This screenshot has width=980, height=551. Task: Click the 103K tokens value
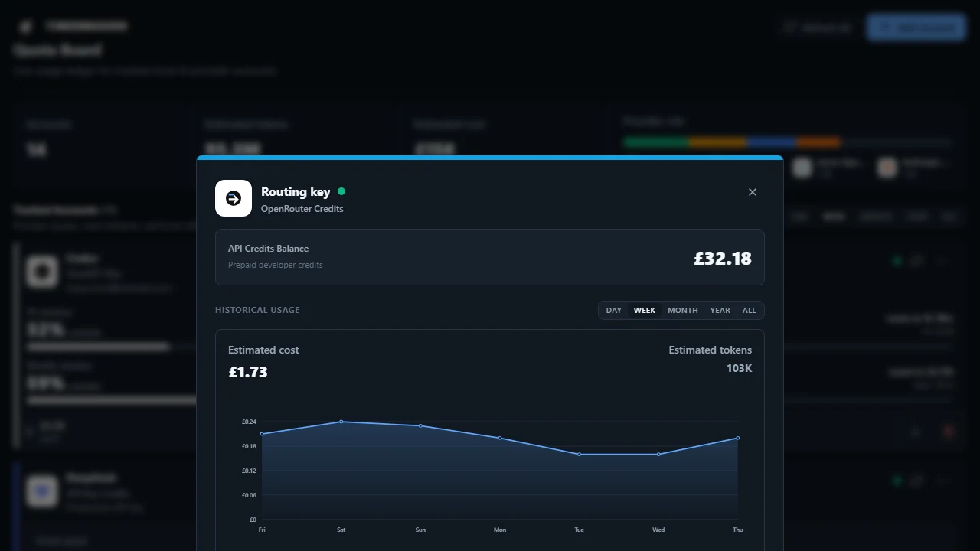click(740, 368)
